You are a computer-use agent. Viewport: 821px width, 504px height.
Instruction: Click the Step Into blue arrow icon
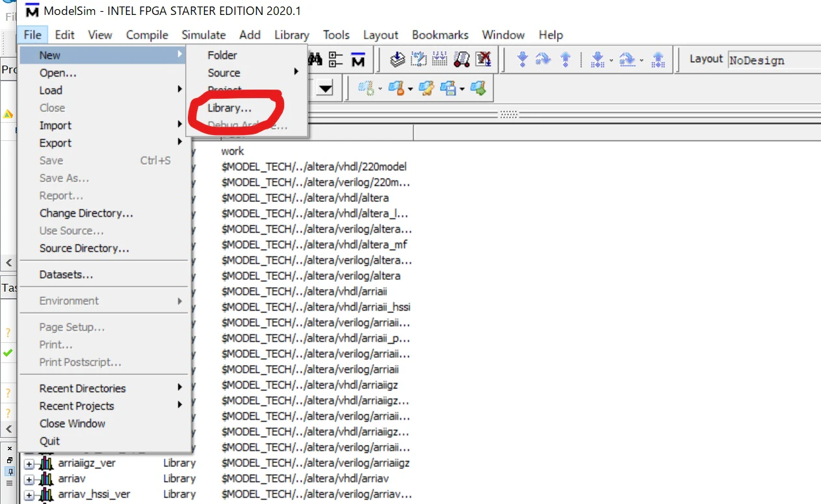522,60
